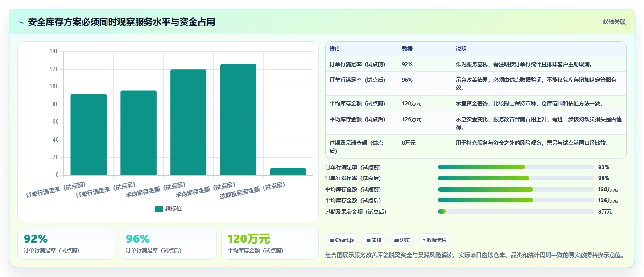644x277 pixels.
Task: Click the 说明 column header
Action: tap(461, 49)
